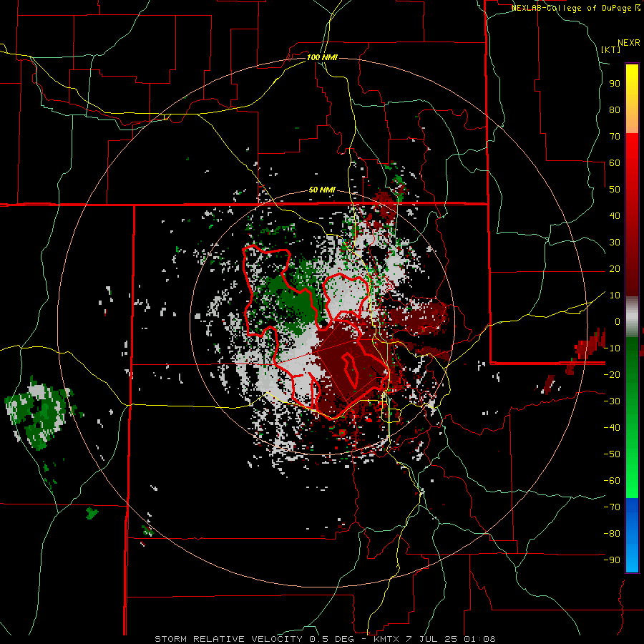Click the 30 value on the velocity scale

click(615, 243)
